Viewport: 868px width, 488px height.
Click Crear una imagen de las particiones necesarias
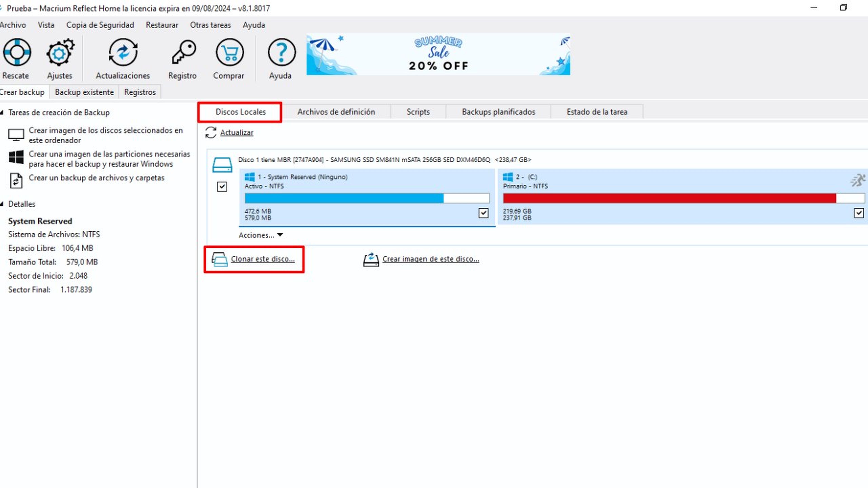109,159
